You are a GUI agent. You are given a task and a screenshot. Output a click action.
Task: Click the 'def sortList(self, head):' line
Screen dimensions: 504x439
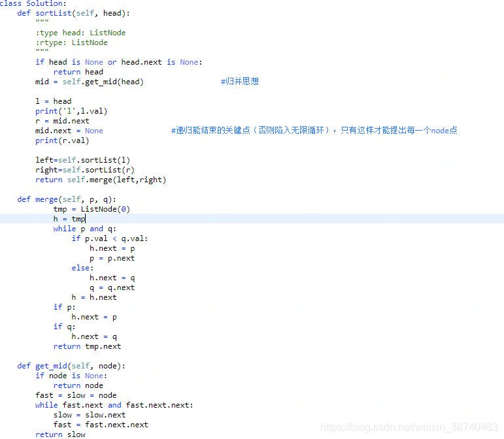(x=74, y=13)
